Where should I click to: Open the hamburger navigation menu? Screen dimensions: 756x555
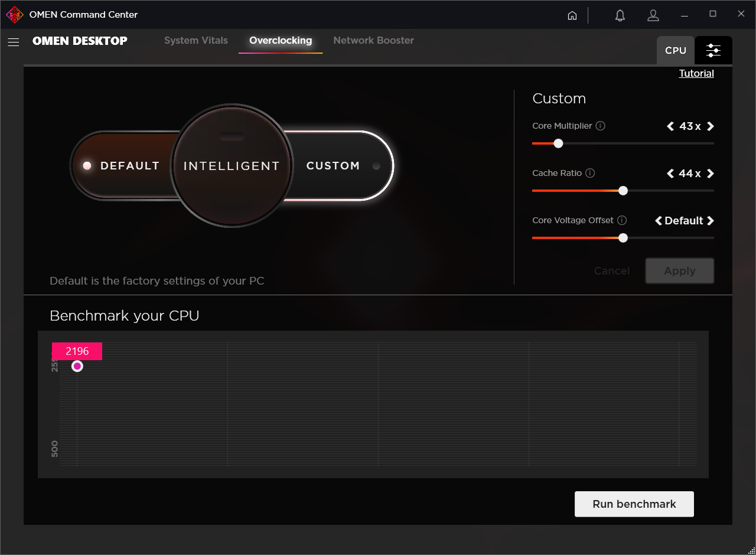tap(14, 42)
